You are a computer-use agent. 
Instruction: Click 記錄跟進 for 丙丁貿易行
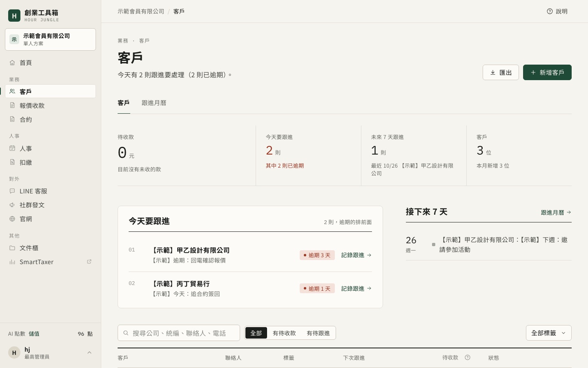point(356,289)
